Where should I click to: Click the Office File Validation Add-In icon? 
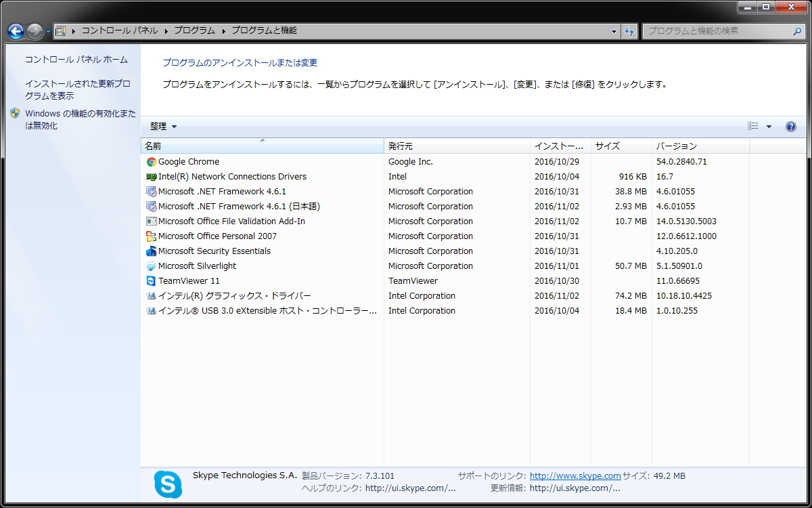click(152, 221)
